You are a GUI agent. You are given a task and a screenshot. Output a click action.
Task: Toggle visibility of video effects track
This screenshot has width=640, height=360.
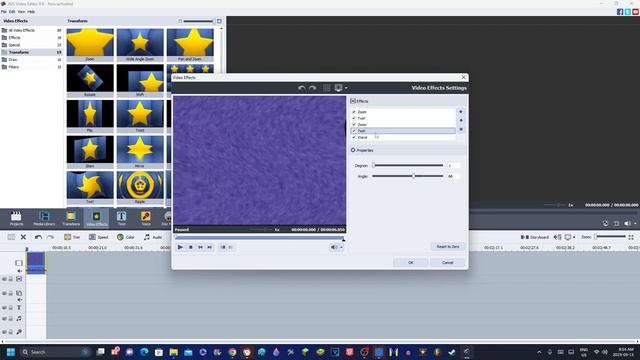4,279
